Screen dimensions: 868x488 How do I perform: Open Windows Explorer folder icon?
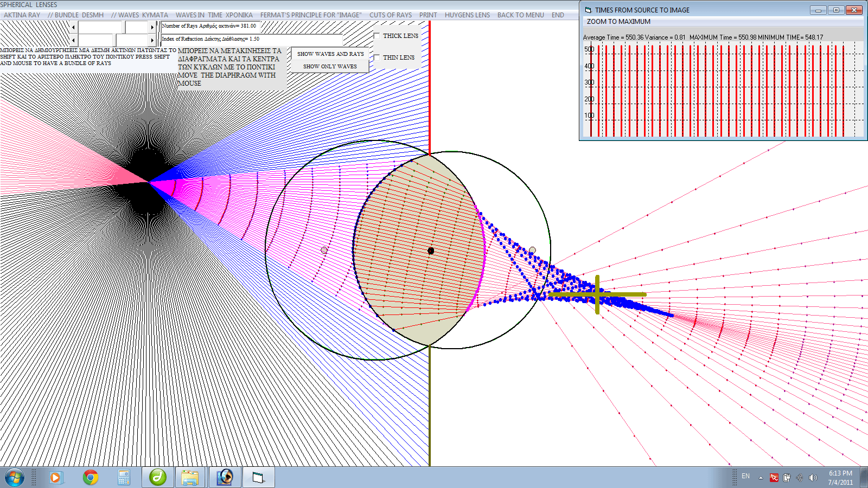pos(189,477)
